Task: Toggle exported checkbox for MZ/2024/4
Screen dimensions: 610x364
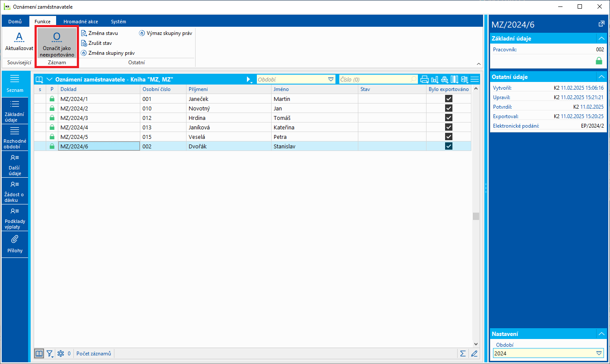Action: click(449, 127)
